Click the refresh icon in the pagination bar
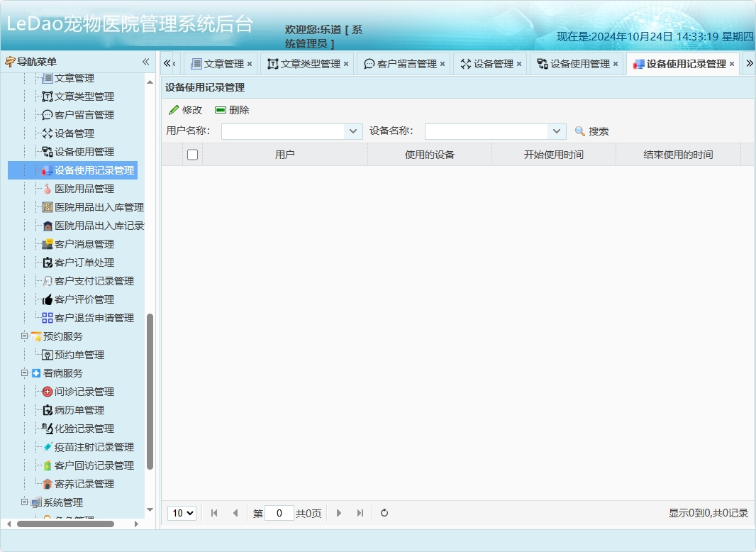 click(x=384, y=513)
